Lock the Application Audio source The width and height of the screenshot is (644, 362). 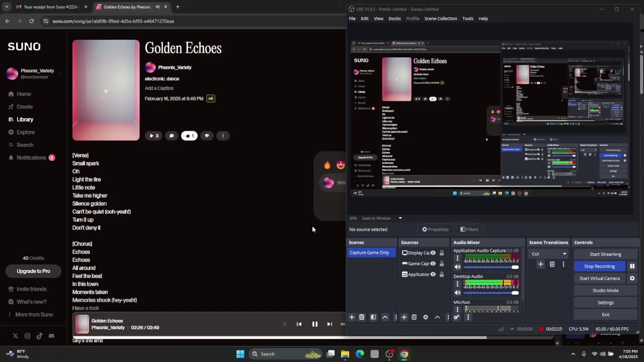point(442,275)
